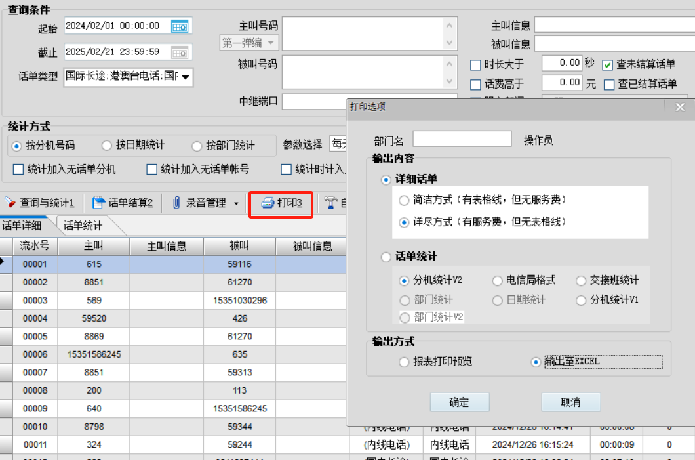Screen dimensions: 695x460
Task: Open the 参数选择 dropdown
Action: (338, 144)
